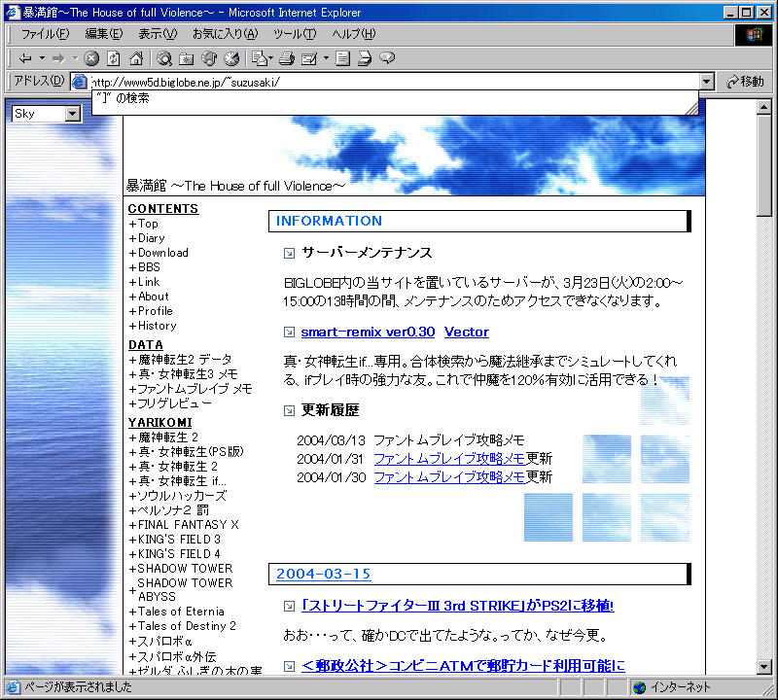Viewport: 778px width, 700px height.
Task: Click the scanner-shaped toolbar icon
Action: [x=365, y=58]
